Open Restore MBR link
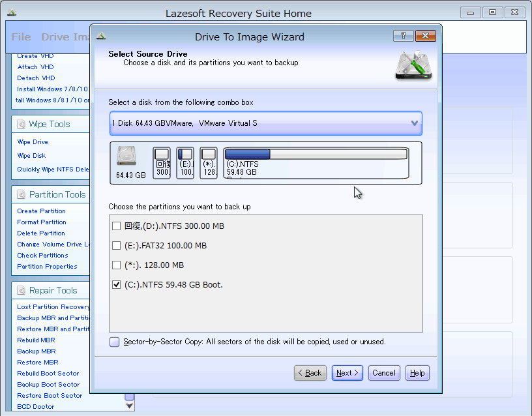The image size is (532, 416). [x=38, y=363]
